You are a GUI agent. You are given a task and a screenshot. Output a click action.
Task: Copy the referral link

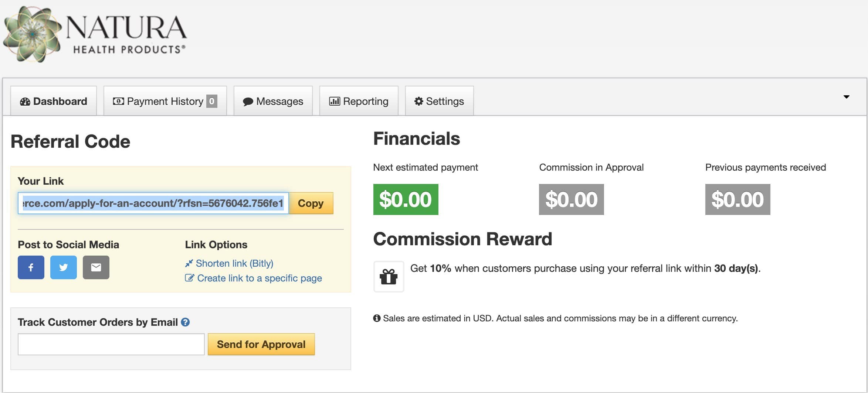(311, 203)
